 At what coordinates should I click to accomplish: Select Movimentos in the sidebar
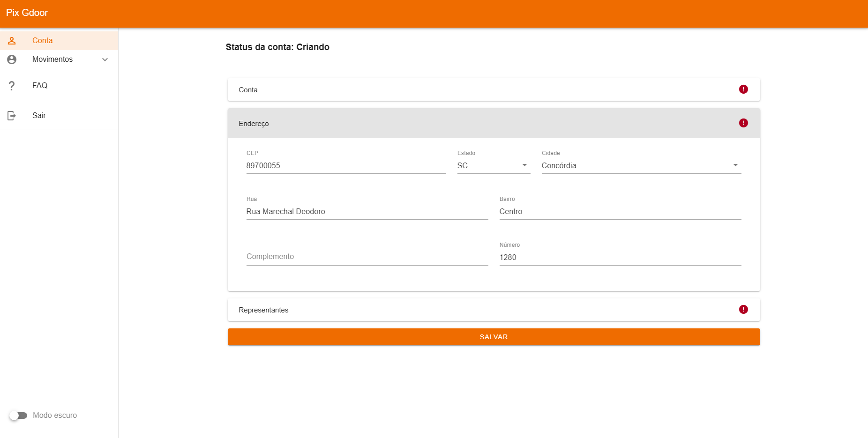click(x=59, y=59)
